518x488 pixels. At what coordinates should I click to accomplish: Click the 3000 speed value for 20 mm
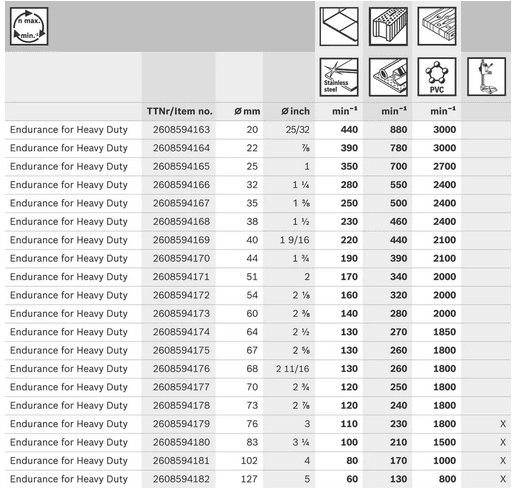(445, 130)
